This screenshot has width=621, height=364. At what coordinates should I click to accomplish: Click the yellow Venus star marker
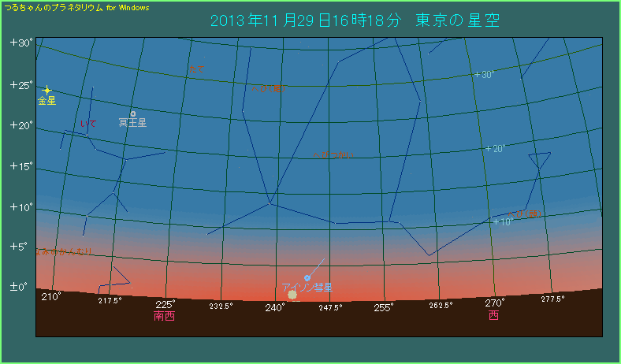46,91
